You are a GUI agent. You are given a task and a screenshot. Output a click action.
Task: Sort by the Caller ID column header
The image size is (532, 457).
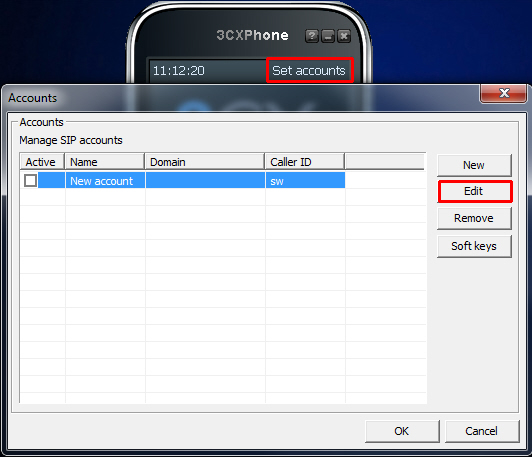pyautogui.click(x=305, y=161)
